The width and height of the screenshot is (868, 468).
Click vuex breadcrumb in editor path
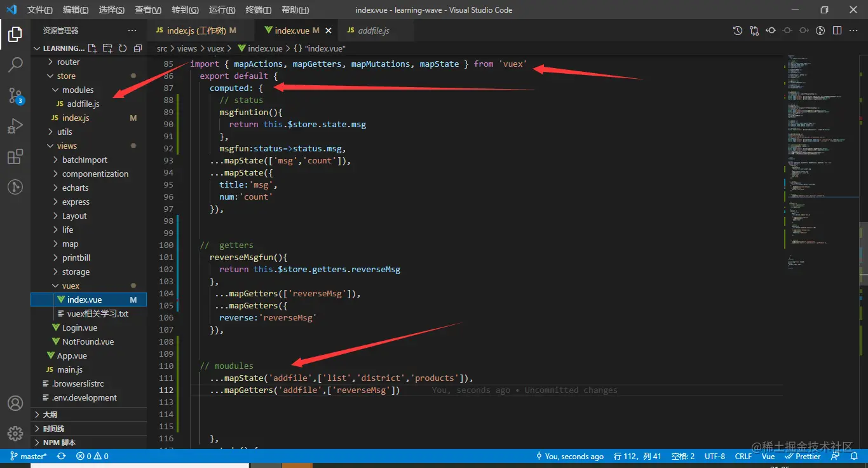pyautogui.click(x=215, y=48)
